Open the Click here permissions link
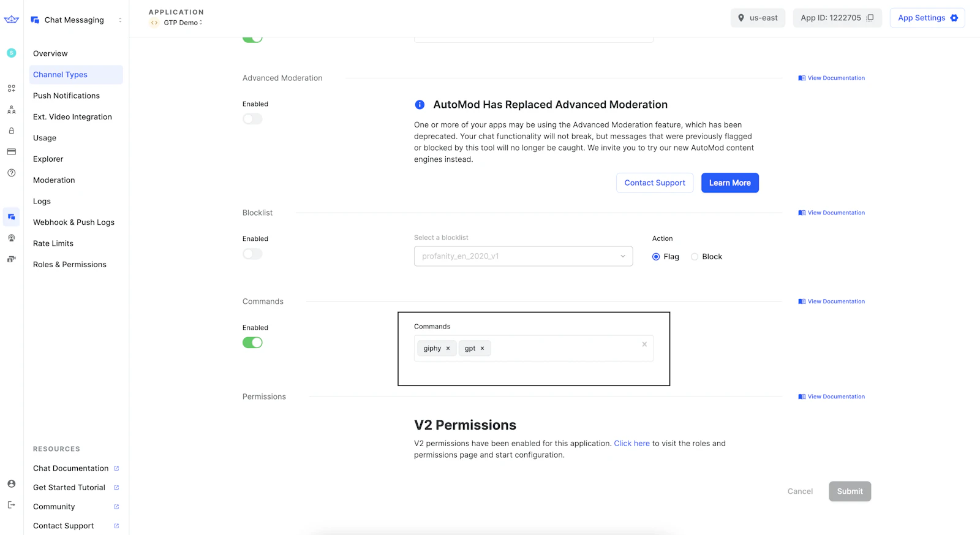Viewport: 980px width, 535px height. coord(631,444)
